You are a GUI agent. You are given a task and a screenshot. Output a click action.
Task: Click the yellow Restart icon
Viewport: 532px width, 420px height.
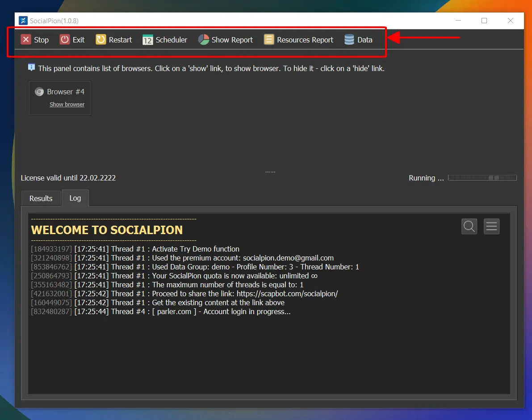[101, 40]
